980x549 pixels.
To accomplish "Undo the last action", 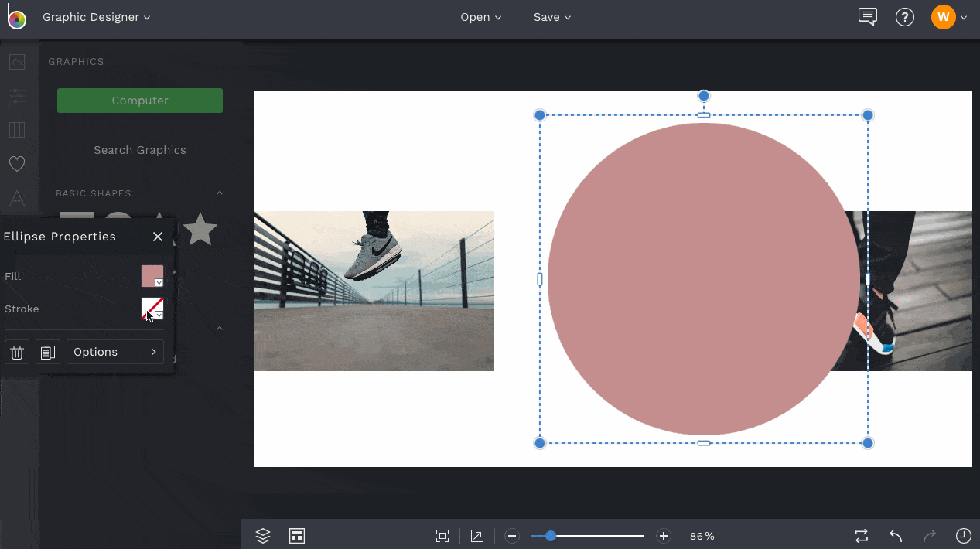I will pyautogui.click(x=896, y=536).
